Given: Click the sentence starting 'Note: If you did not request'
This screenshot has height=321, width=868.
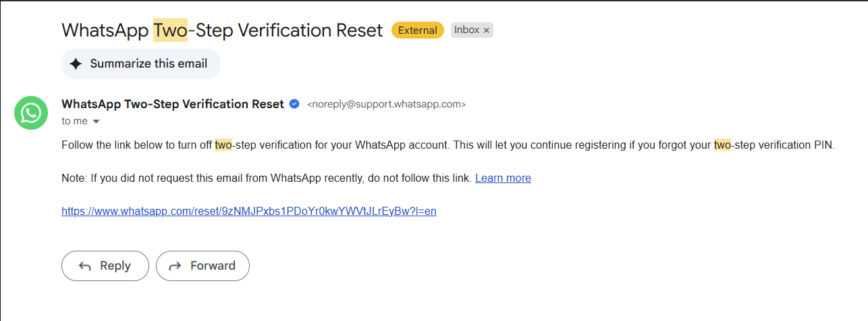Looking at the screenshot, I should coord(267,178).
